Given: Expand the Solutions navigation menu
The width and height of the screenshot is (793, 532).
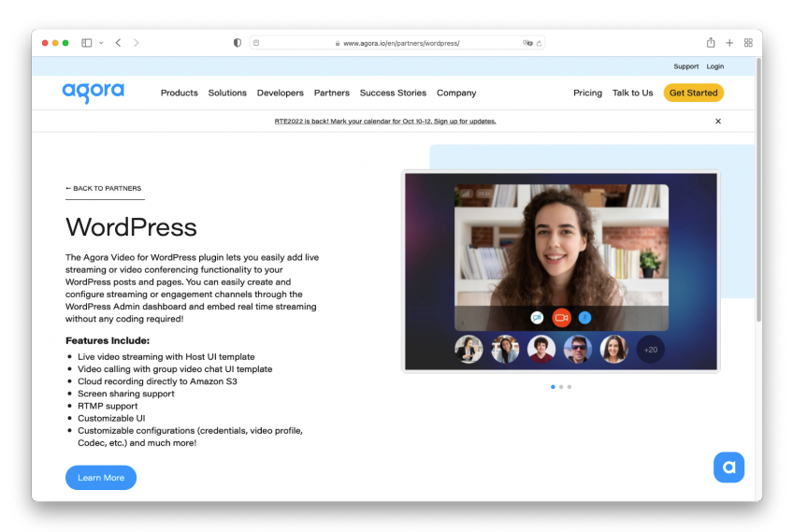Looking at the screenshot, I should 227,93.
